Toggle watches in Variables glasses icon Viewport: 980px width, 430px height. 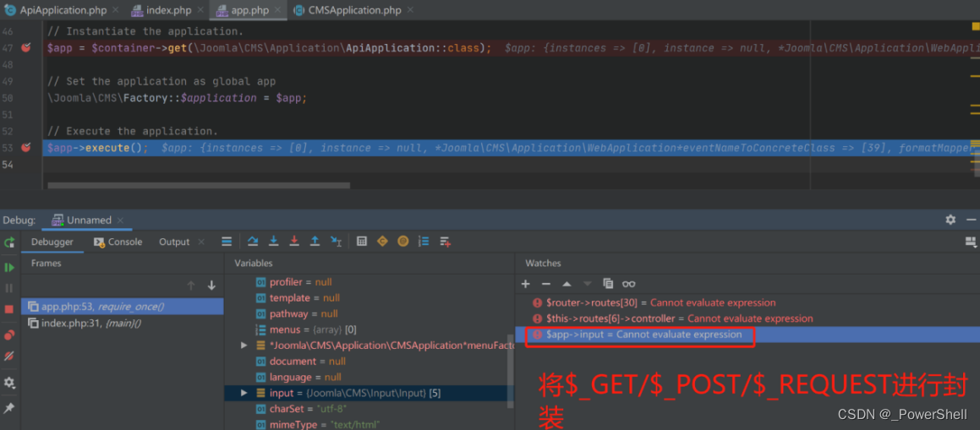point(629,284)
